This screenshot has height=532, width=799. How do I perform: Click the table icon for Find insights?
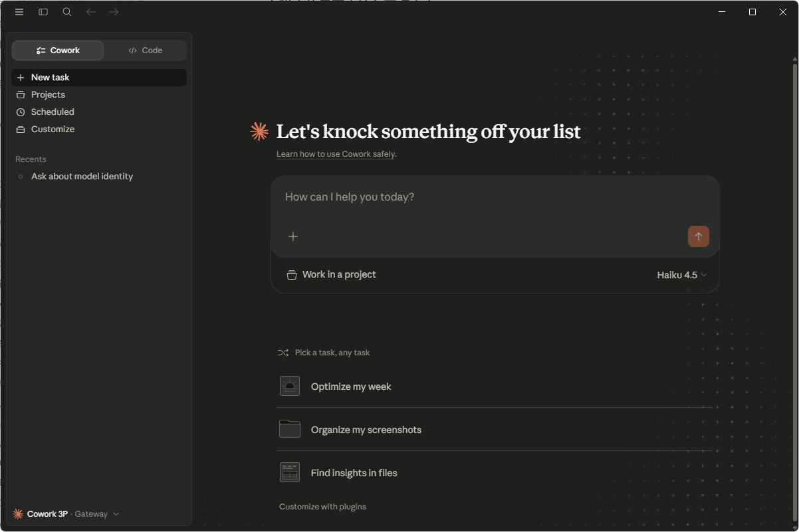point(290,473)
